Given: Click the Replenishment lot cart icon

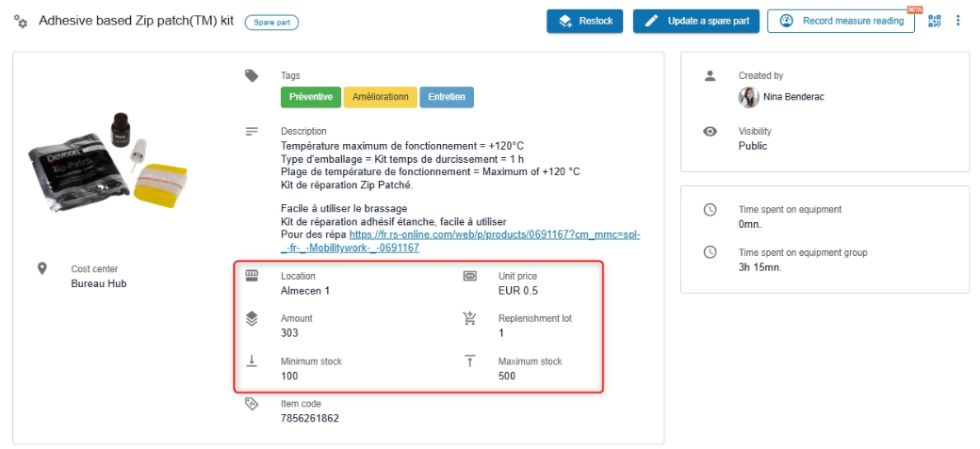Looking at the screenshot, I should [x=469, y=319].
